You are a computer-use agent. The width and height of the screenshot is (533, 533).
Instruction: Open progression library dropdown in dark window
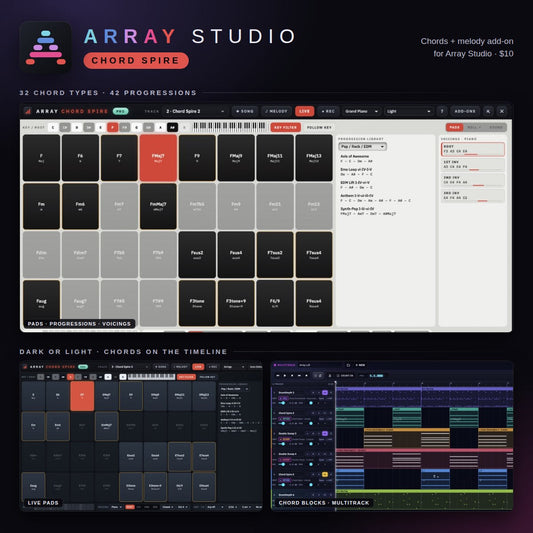235,389
